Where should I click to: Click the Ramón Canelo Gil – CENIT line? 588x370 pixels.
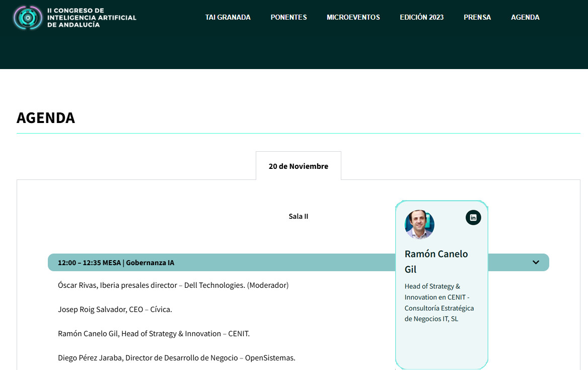coord(154,334)
